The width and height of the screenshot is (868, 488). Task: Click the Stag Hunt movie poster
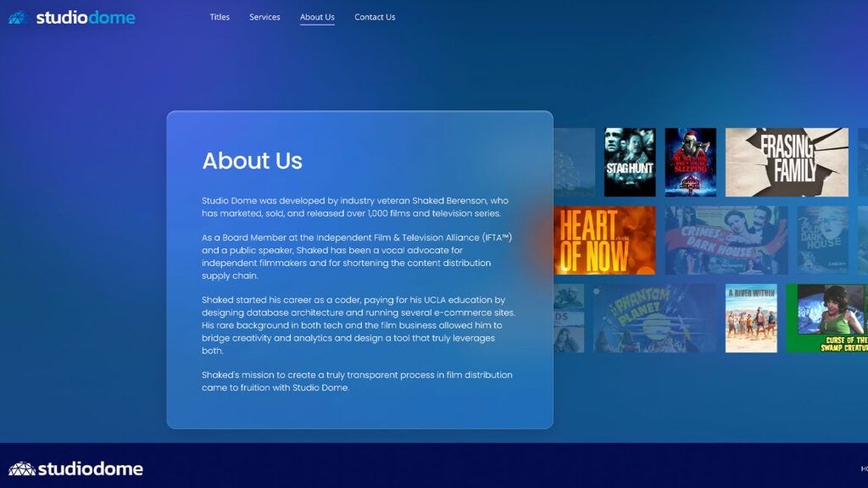[x=630, y=162]
